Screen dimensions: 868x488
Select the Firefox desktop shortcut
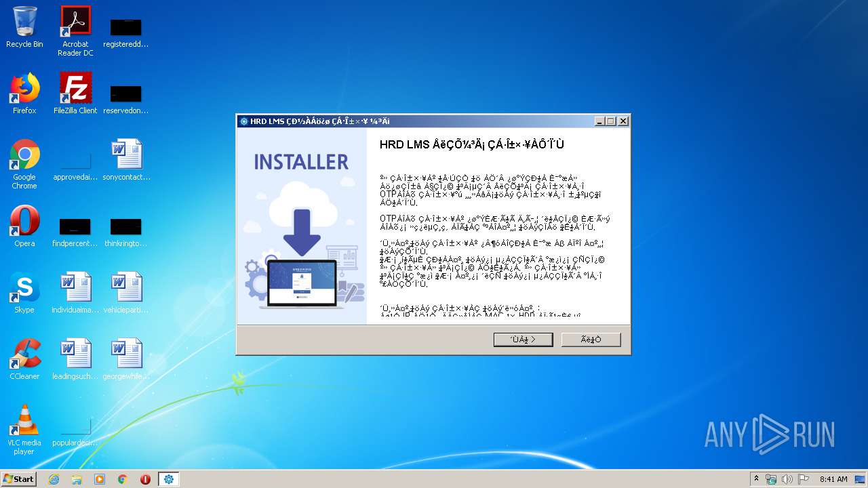(24, 94)
